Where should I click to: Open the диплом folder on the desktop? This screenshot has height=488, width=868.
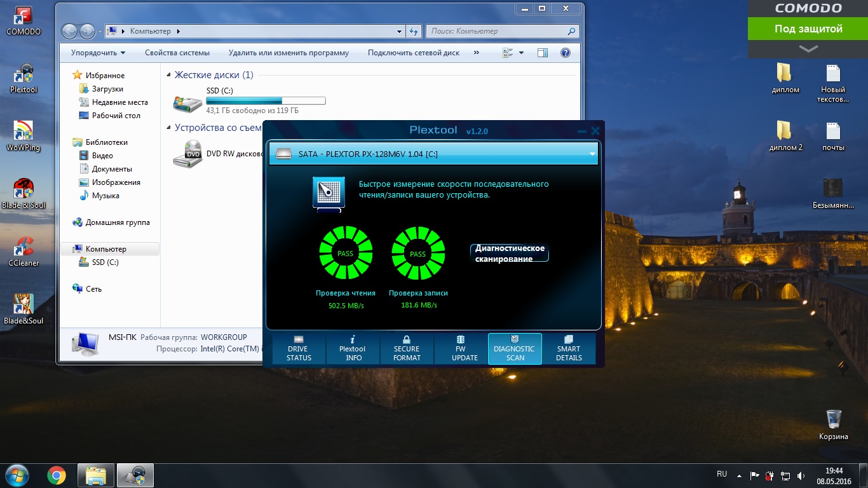(x=785, y=79)
